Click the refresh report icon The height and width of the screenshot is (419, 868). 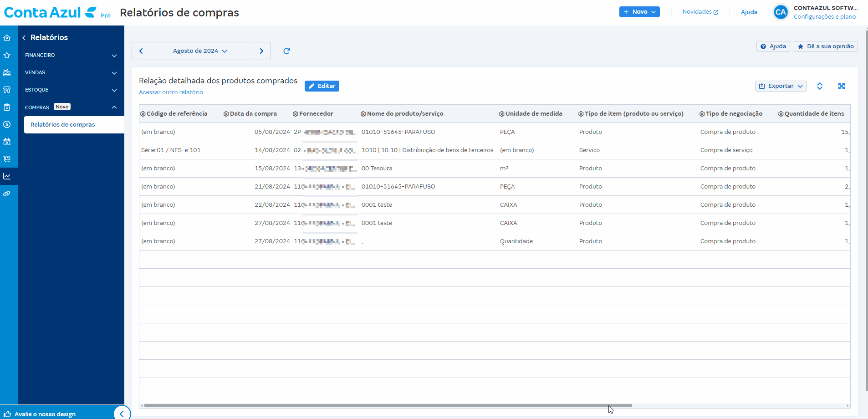(x=286, y=51)
